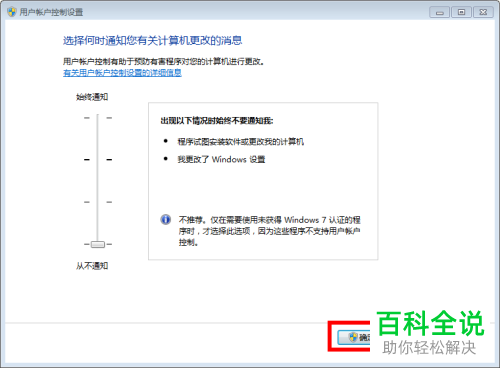The width and height of the screenshot is (500, 368).
Task: Click the UAC settings detailed information link
Action: (122, 73)
